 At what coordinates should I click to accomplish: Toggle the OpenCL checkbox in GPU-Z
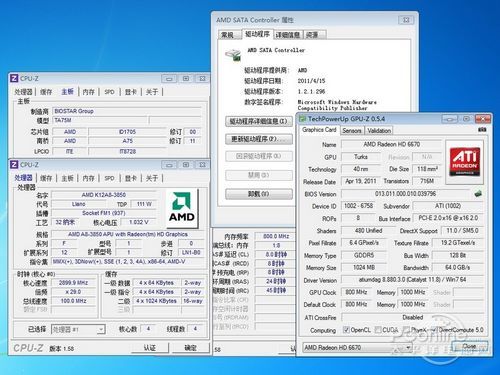point(346,330)
